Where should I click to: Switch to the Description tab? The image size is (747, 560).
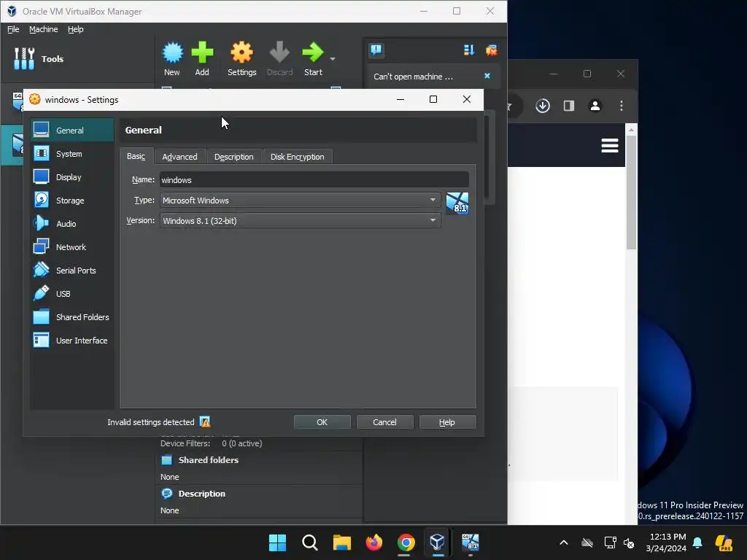(234, 157)
